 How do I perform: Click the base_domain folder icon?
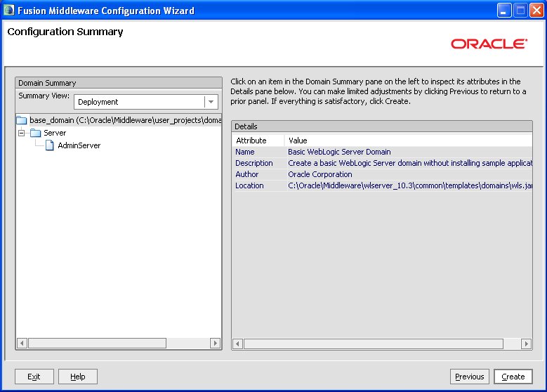pos(22,121)
